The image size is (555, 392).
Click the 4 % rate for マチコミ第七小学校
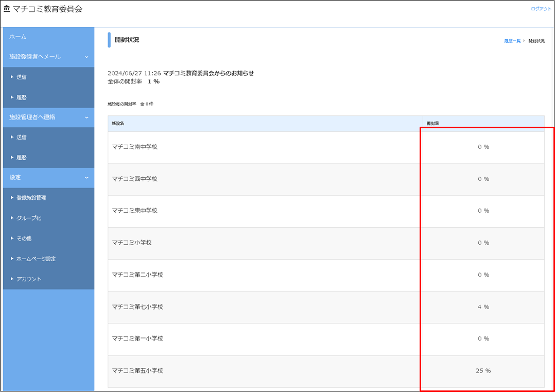pos(483,307)
